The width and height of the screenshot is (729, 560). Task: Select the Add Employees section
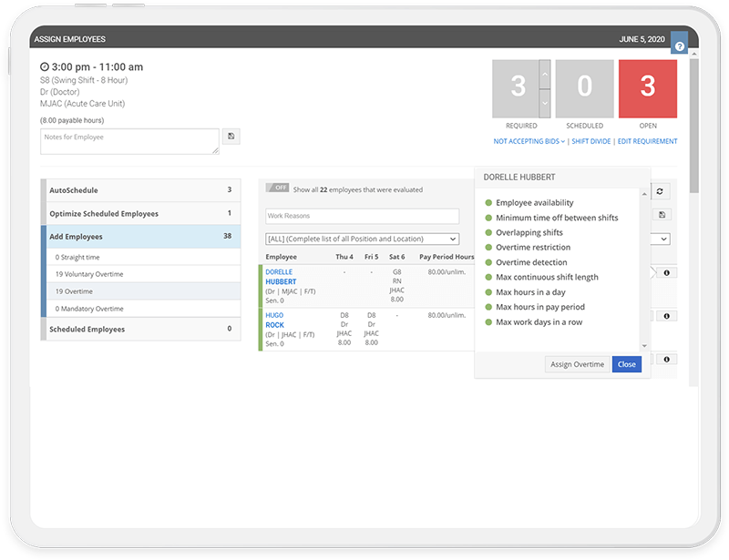point(141,237)
